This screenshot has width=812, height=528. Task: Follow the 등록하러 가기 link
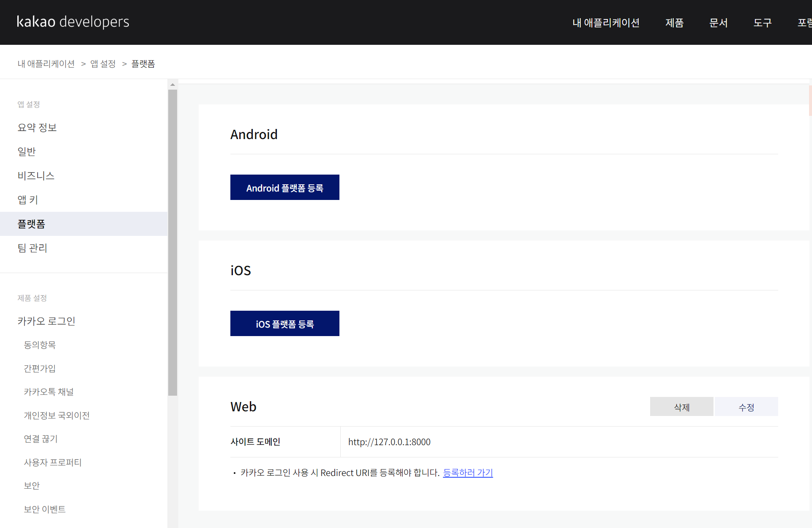point(468,473)
